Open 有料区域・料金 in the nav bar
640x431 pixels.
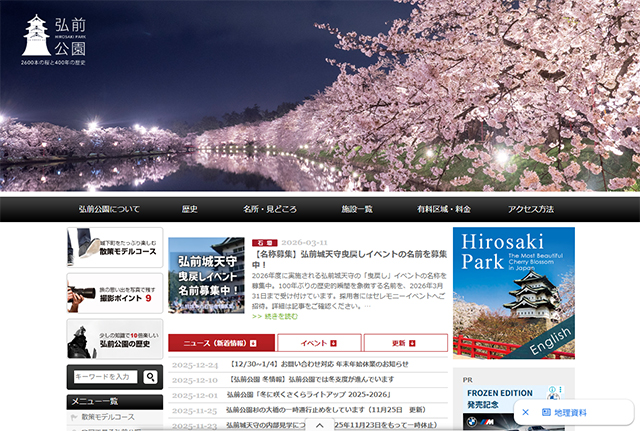[444, 209]
